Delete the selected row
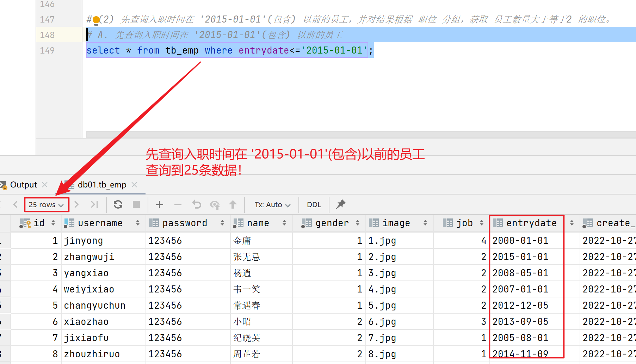 (178, 204)
